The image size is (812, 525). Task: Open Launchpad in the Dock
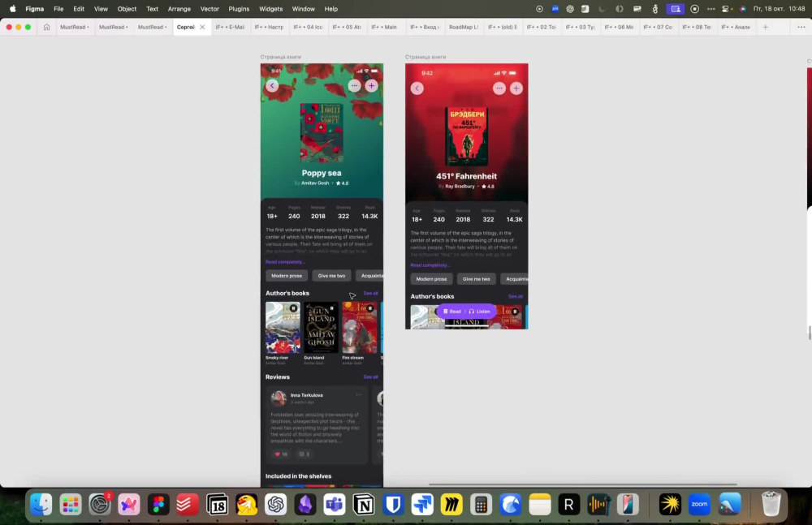[70, 504]
